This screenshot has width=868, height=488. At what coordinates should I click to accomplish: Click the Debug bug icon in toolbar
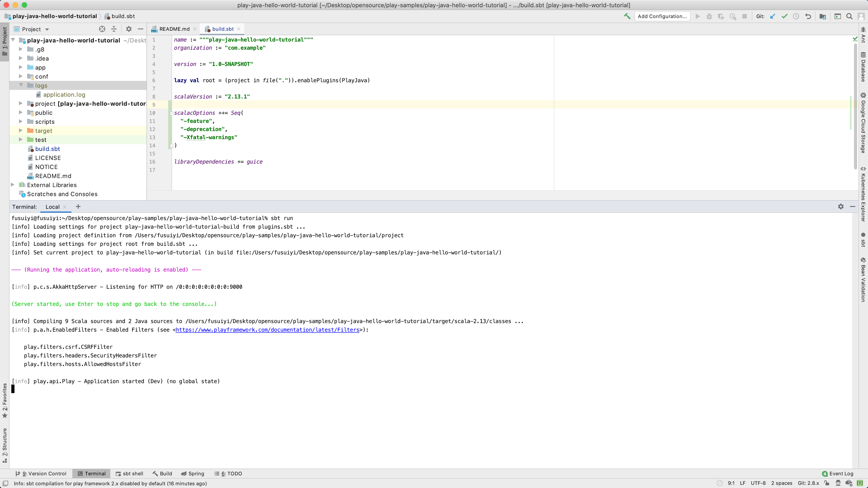tap(709, 16)
